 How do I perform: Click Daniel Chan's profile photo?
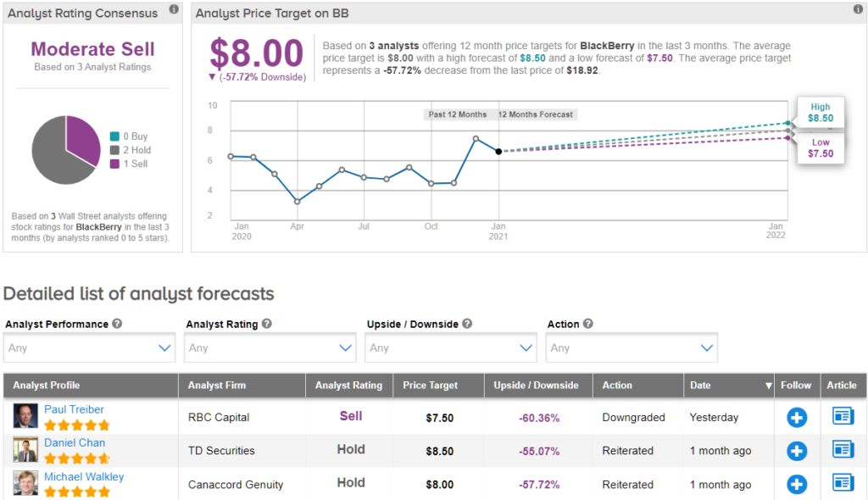[x=25, y=450]
